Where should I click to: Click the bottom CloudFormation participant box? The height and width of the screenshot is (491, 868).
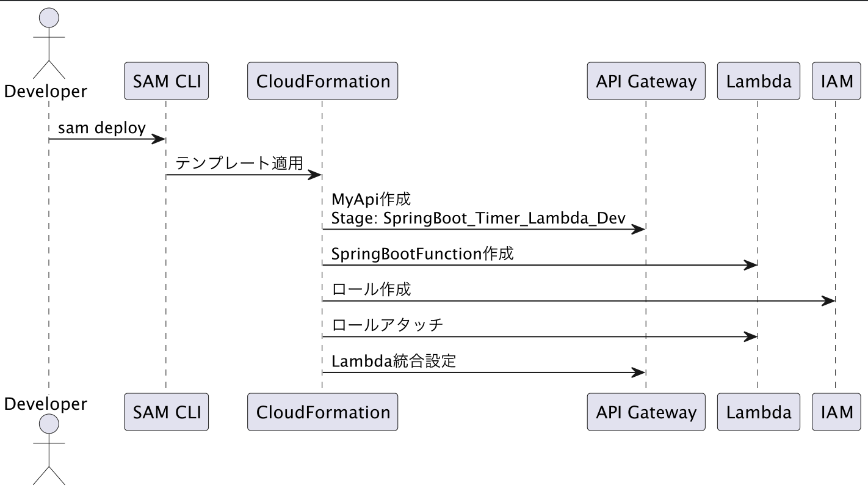click(x=323, y=412)
